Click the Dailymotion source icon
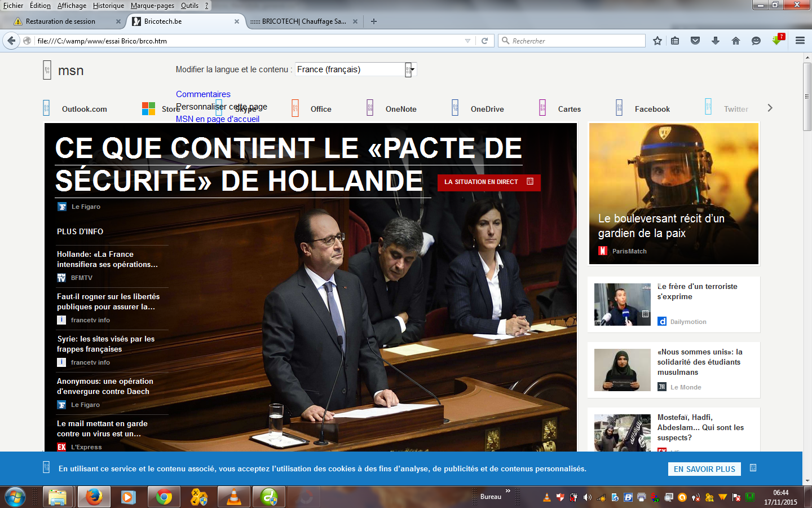The image size is (812, 508). click(662, 321)
